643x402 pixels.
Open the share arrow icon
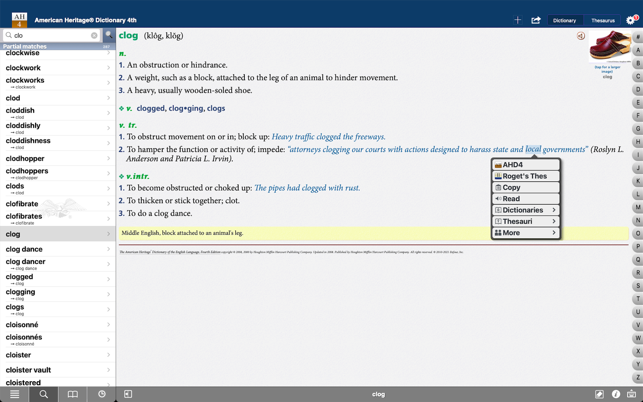coord(536,20)
